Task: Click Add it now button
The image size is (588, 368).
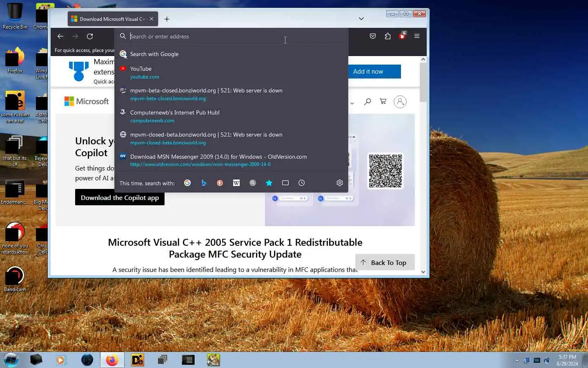Action: 374,72
